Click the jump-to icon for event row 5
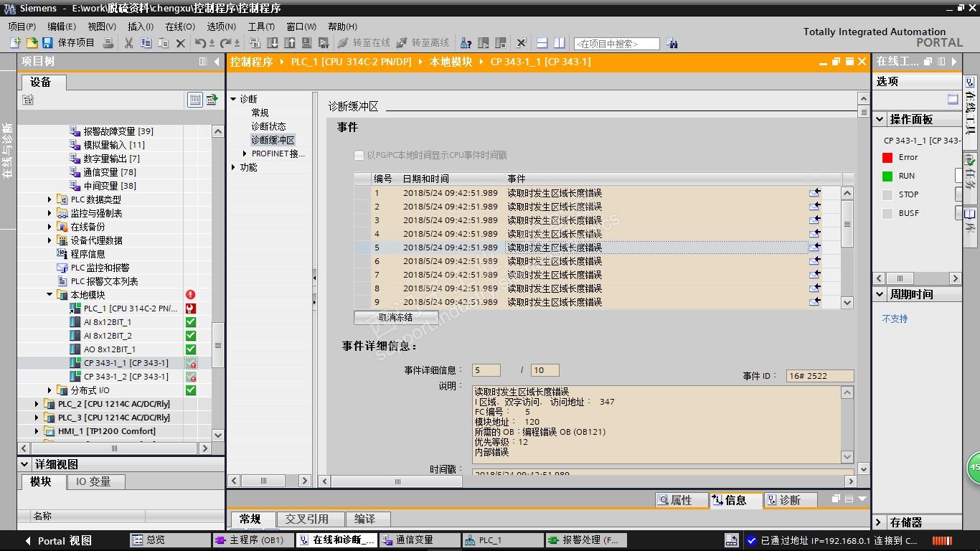 (815, 248)
